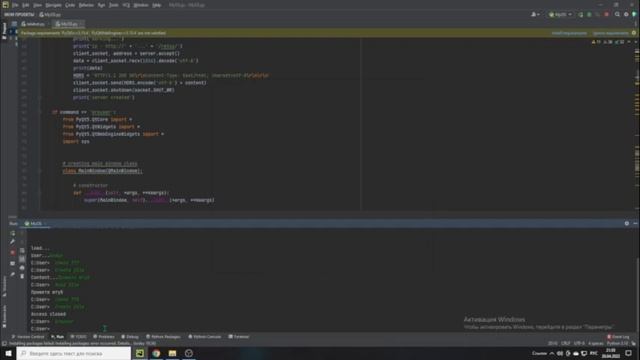Open the Debug tool tab
Image resolution: width=640 pixels, height=360 pixels.
tap(130, 337)
